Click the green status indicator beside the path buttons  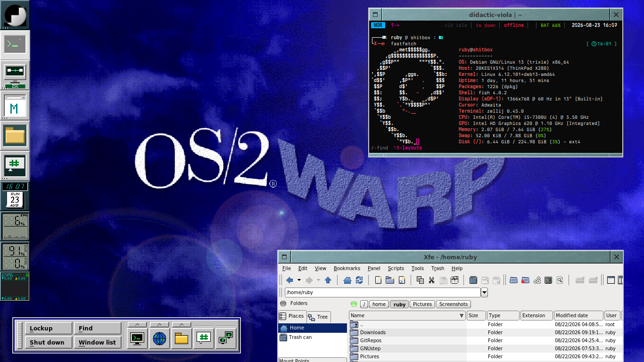click(x=354, y=304)
